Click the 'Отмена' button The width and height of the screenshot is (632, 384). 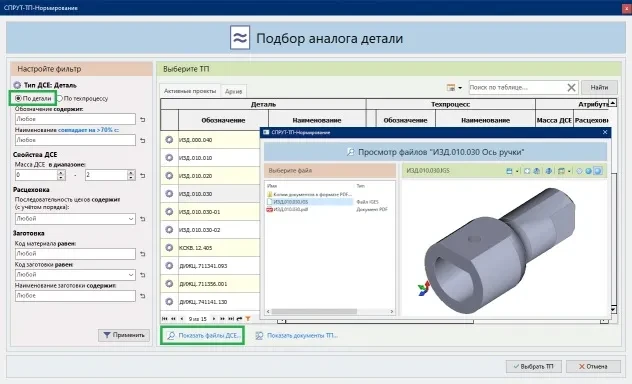(x=593, y=366)
